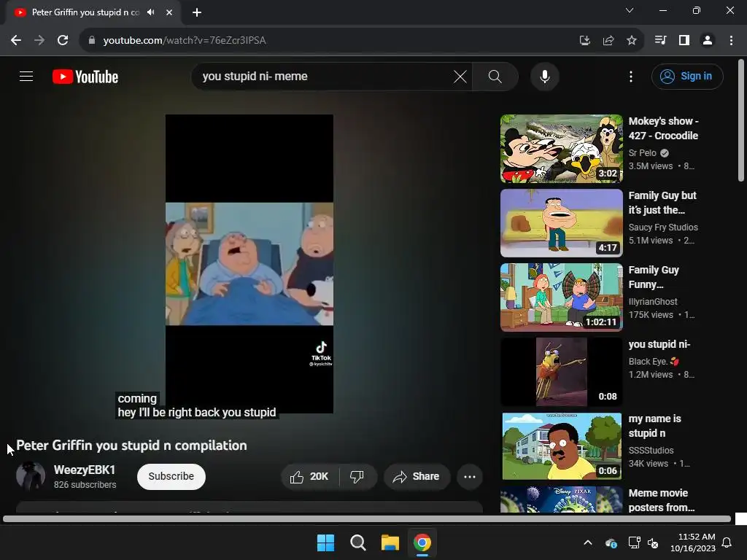Open the YouTube hamburger guide menu

pyautogui.click(x=26, y=76)
